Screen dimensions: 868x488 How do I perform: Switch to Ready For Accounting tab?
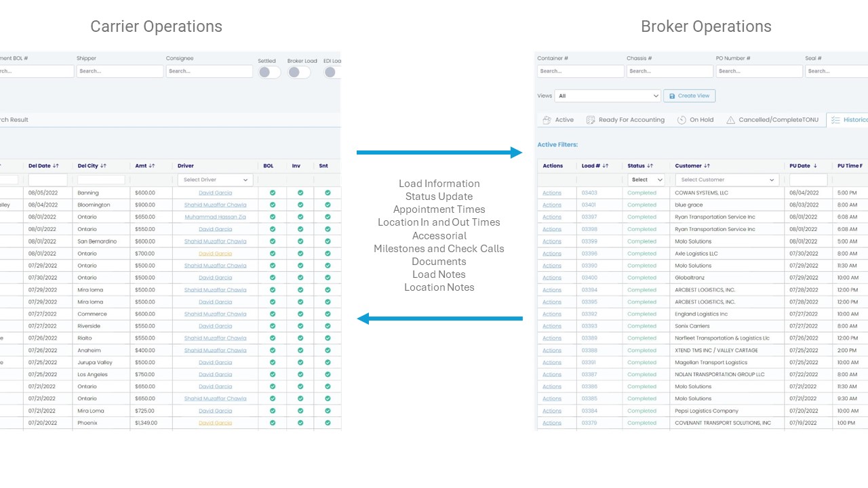pos(625,120)
